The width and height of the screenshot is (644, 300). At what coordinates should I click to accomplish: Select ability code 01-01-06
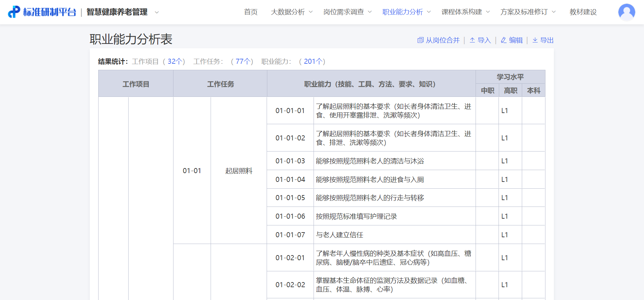[x=290, y=216]
